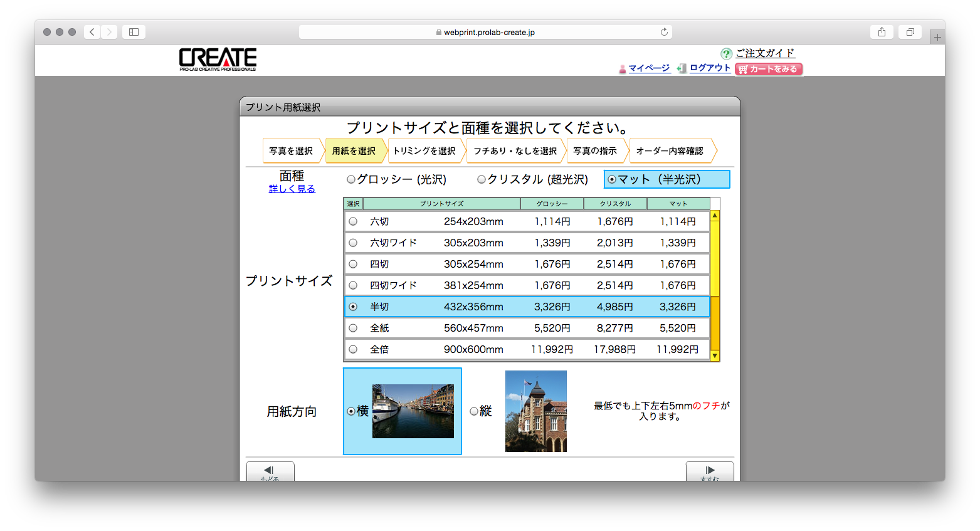Reload page with the address bar refresh icon

[x=664, y=32]
